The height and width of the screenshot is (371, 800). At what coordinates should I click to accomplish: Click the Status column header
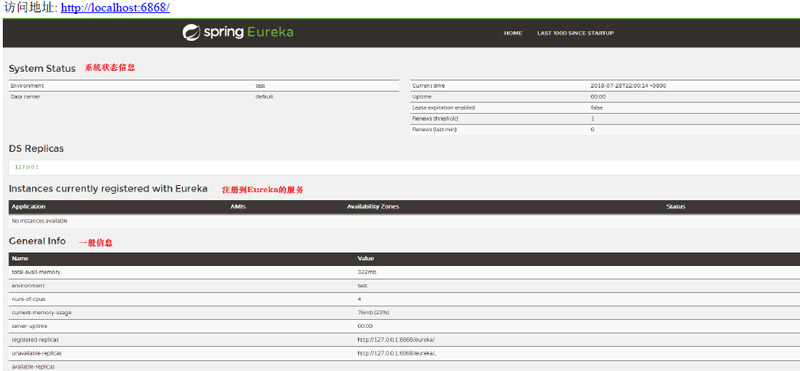(x=676, y=207)
